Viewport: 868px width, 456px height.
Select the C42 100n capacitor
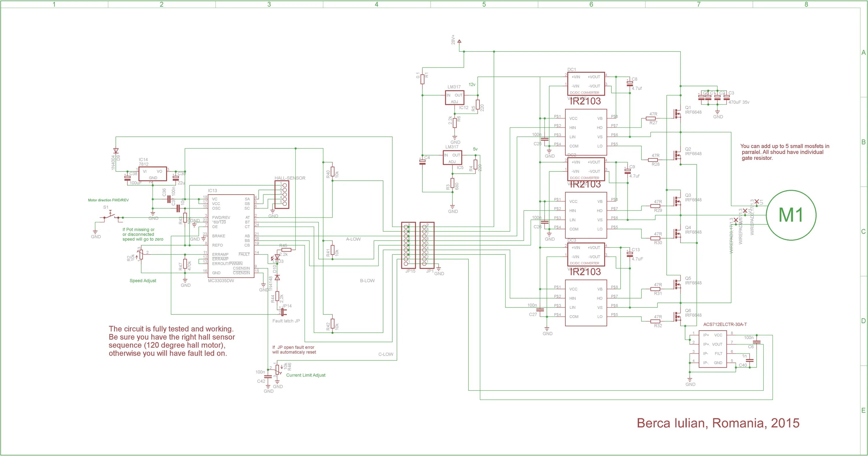pyautogui.click(x=268, y=376)
